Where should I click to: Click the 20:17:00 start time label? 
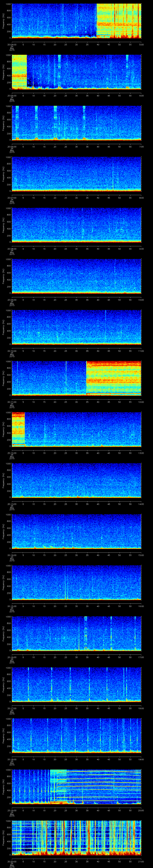click(12, 708)
